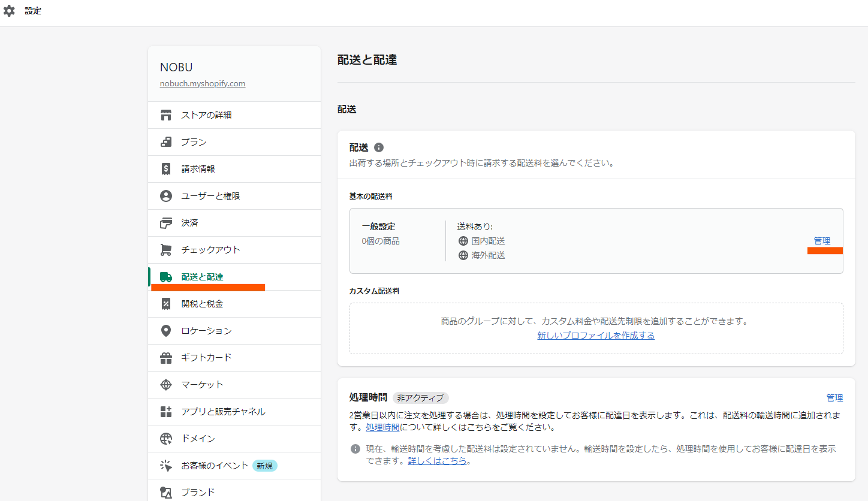Open チェックアウト with the cart icon

tap(166, 249)
